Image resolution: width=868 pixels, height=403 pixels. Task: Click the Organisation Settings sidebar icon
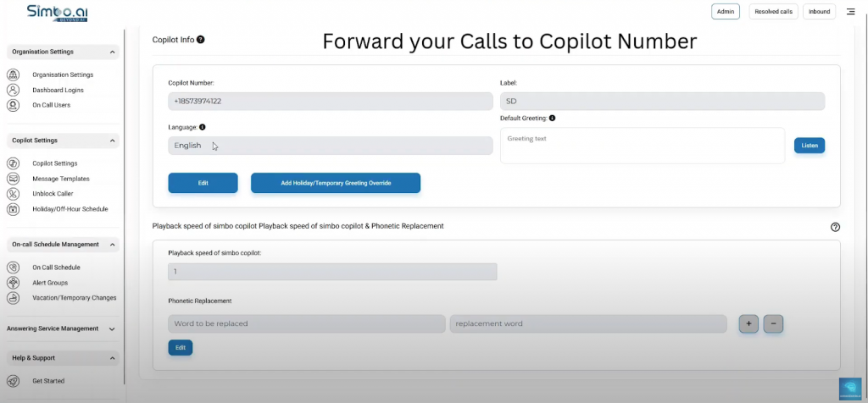coord(14,75)
